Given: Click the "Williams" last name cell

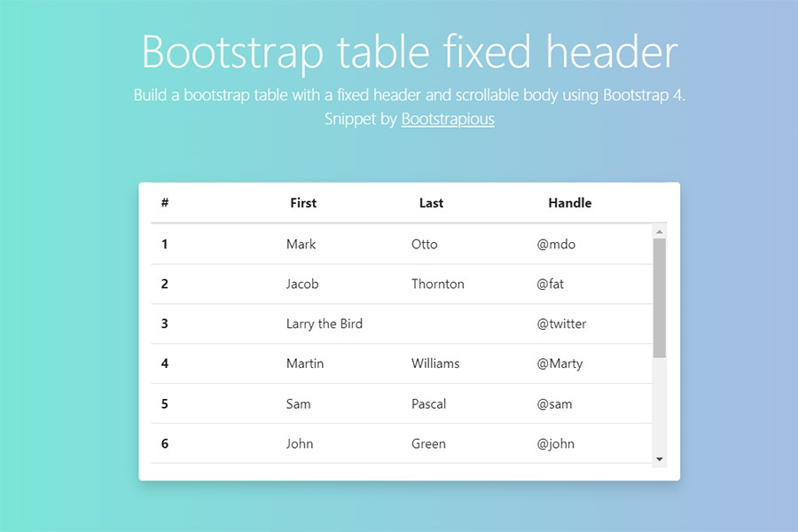Looking at the screenshot, I should tap(435, 364).
